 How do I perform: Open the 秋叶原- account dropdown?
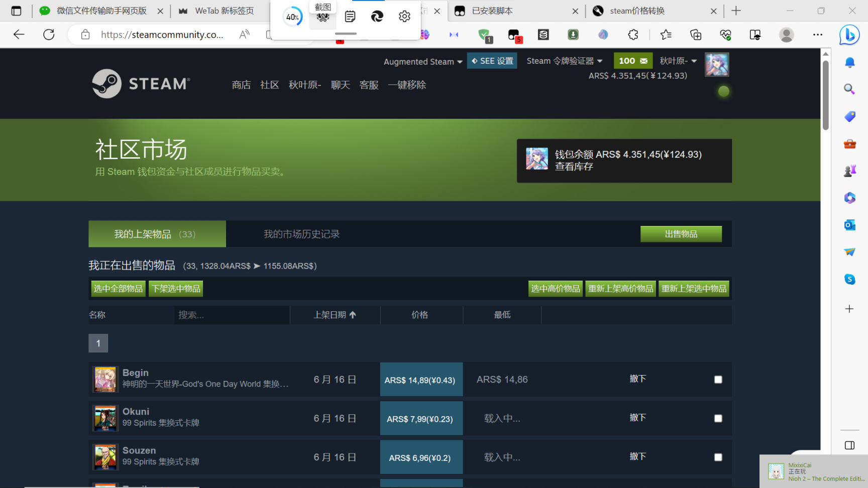678,61
